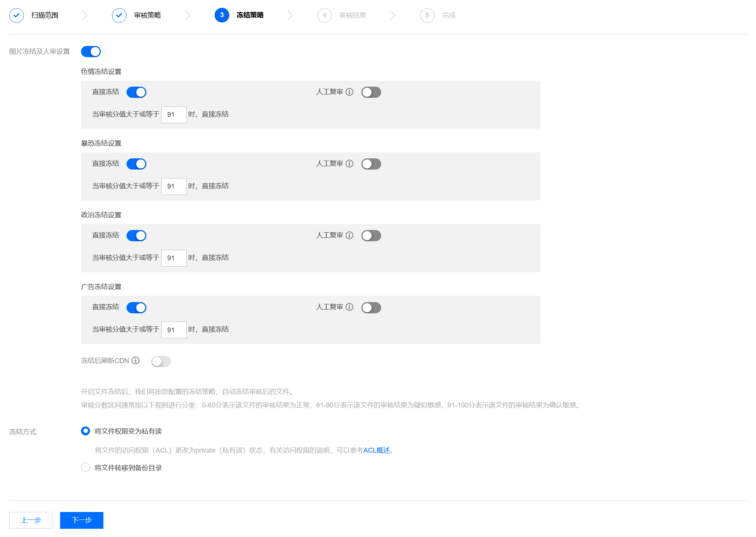Enable 人工复审 in 暴恐冻结设置
This screenshot has width=756, height=537.
pos(371,164)
